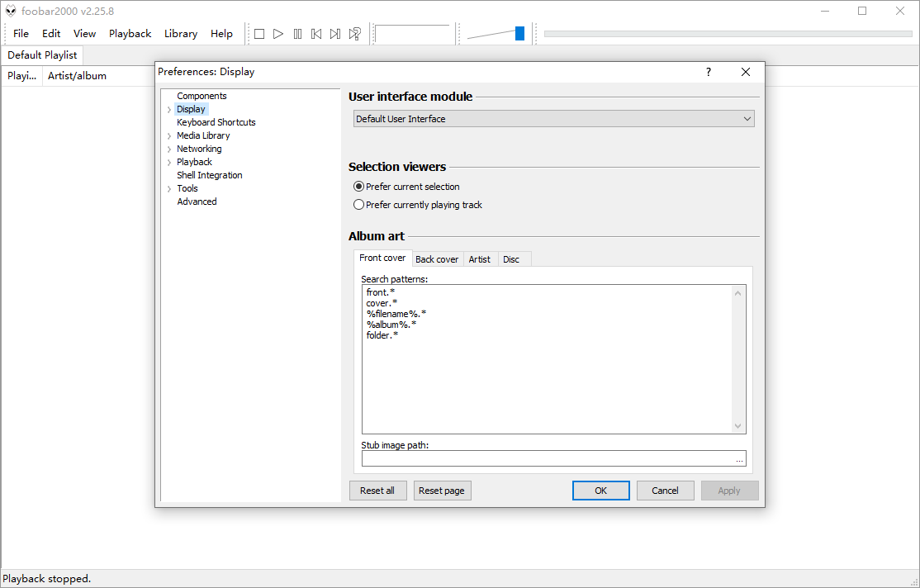The image size is (920, 588).
Task: Select Keyboard Shortcuts in preferences tree
Action: 216,122
